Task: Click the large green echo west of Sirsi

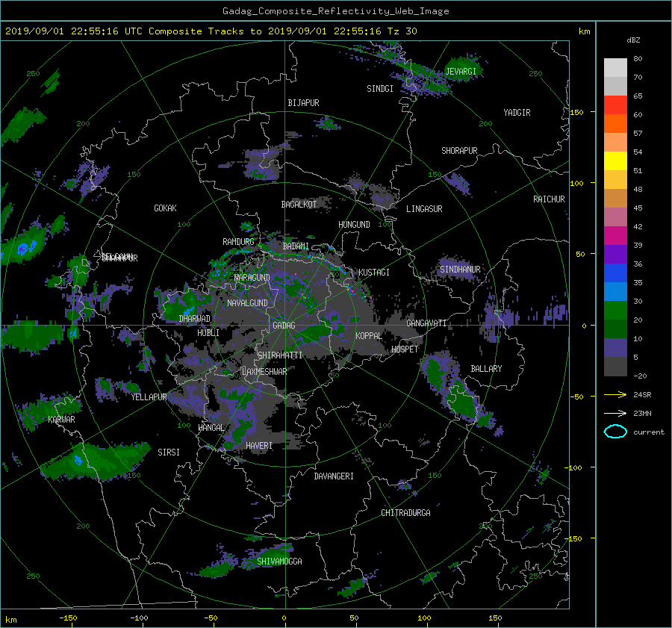Action: click(96, 462)
